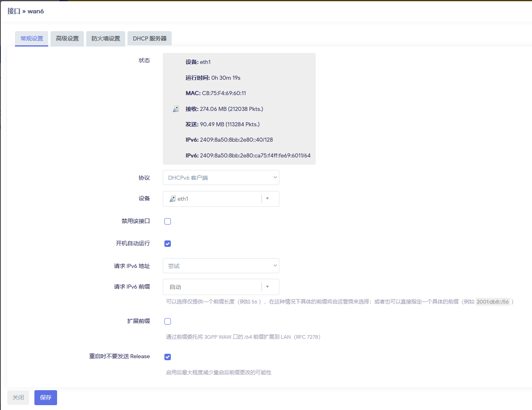
Task: Expand the device list using its arrow
Action: 268,199
